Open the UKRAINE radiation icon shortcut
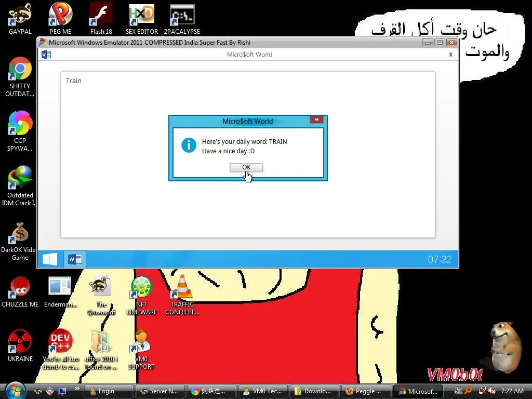The width and height of the screenshot is (532, 399). [x=20, y=346]
